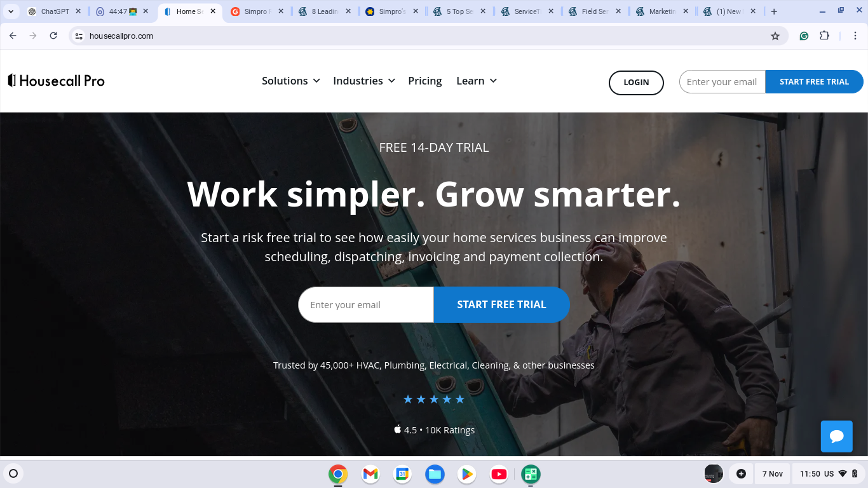This screenshot has height=488, width=868.
Task: Expand the Learn dropdown menu
Action: coord(477,81)
